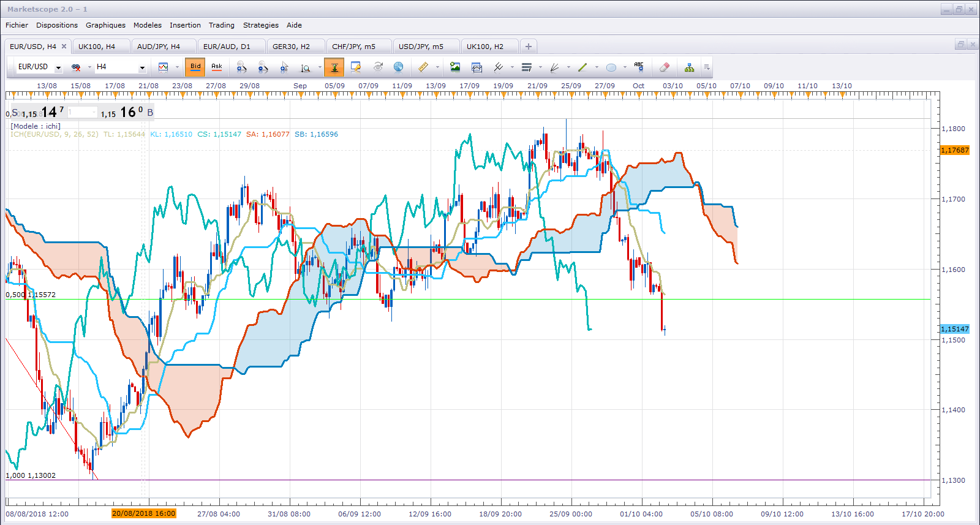
Task: Click the trade amount field between prices
Action: coord(82,112)
